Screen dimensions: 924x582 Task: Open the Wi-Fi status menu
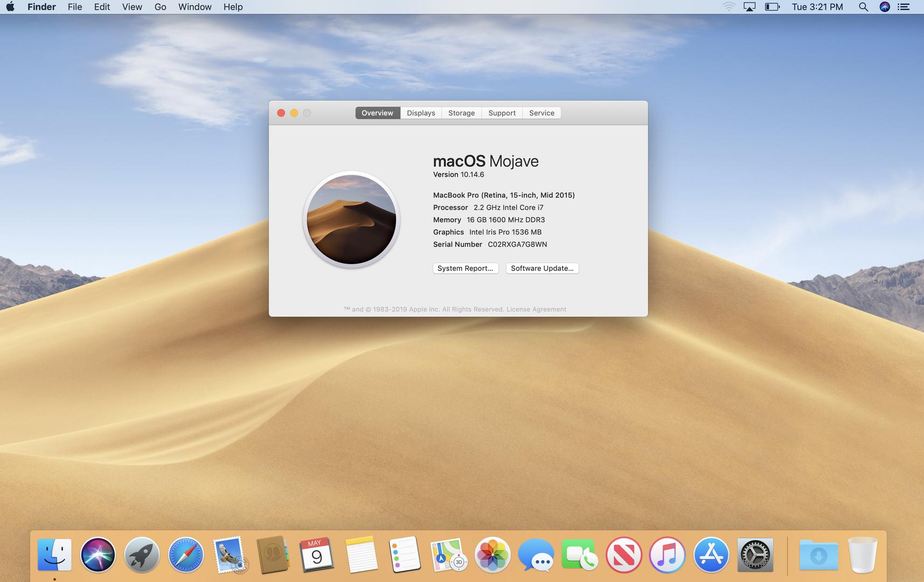pyautogui.click(x=728, y=7)
